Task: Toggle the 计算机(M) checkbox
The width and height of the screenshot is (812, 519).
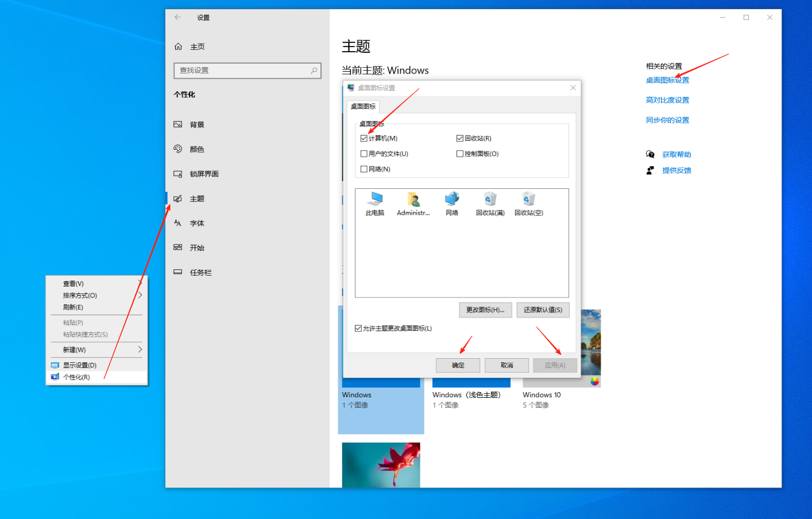Action: 364,138
